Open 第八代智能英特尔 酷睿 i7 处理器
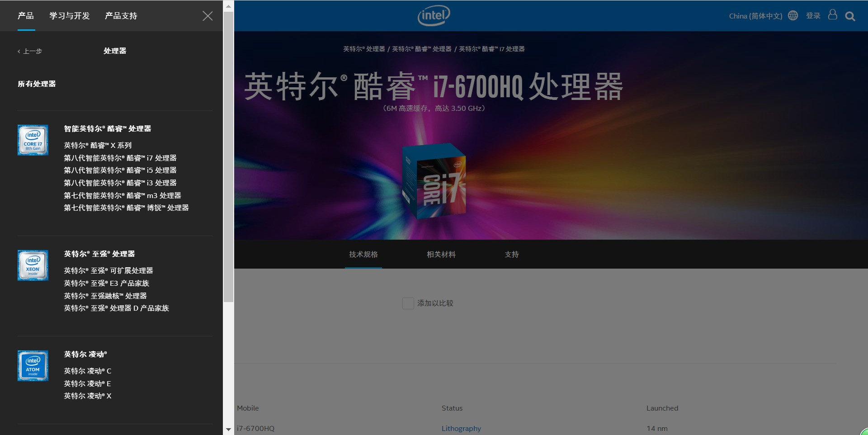The height and width of the screenshot is (435, 868). coord(120,158)
